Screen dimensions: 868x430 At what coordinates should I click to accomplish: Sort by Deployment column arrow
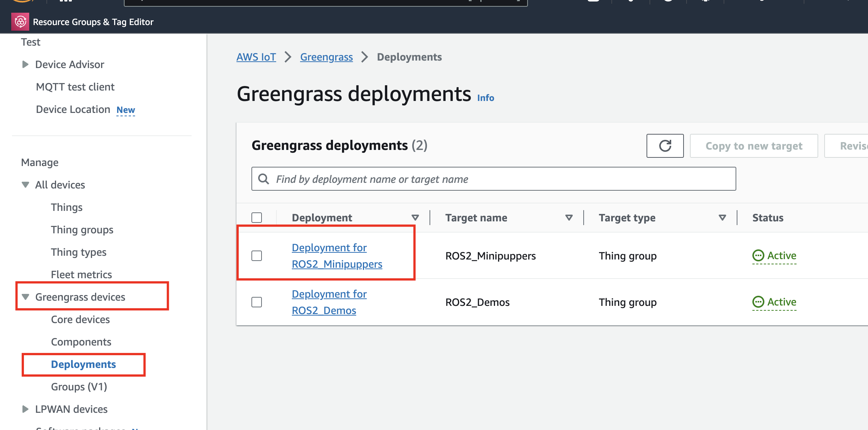click(x=415, y=218)
